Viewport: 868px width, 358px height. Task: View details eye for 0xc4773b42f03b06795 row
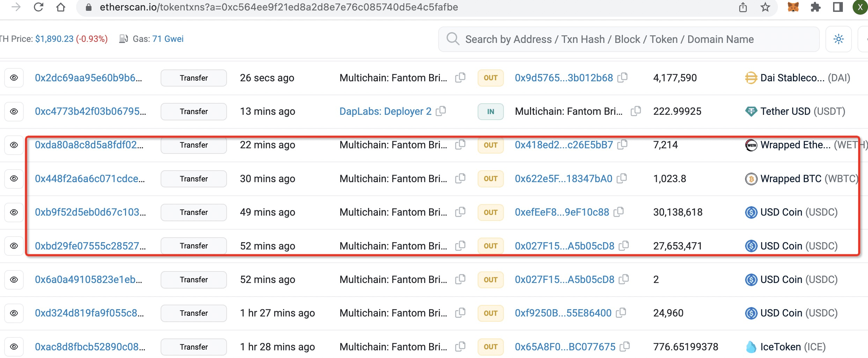[14, 112]
